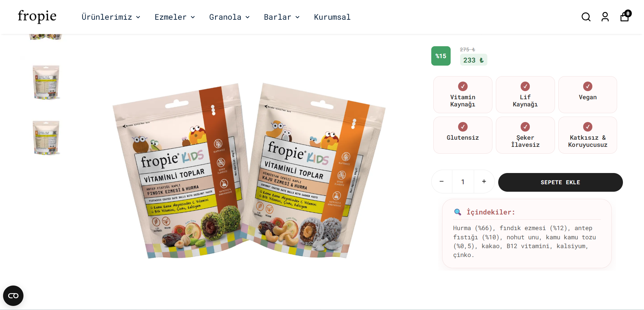Expand the Ezmeler dropdown menu

click(x=175, y=17)
